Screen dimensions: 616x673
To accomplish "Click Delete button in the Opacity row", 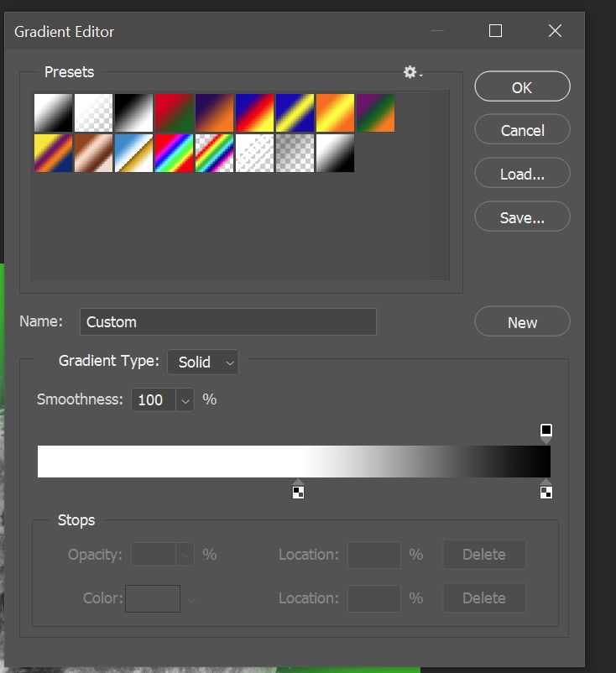I will point(484,555).
